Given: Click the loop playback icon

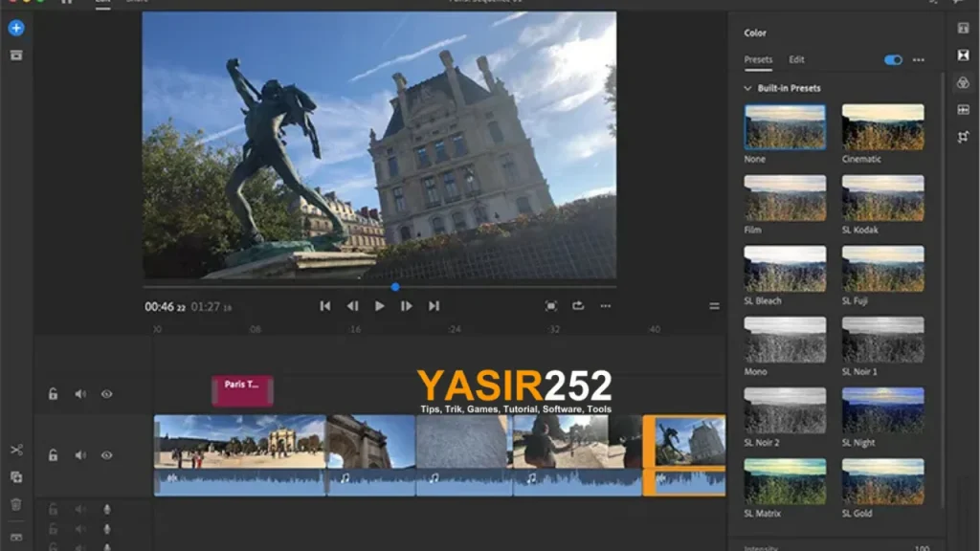Looking at the screenshot, I should tap(578, 305).
